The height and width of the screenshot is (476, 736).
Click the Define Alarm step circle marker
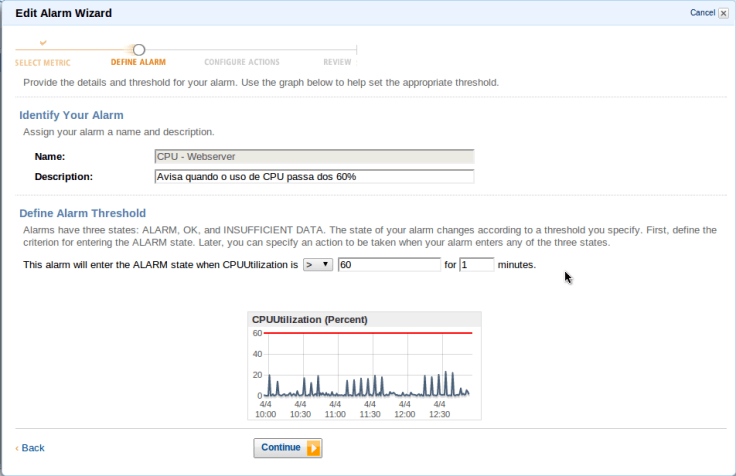[x=139, y=49]
